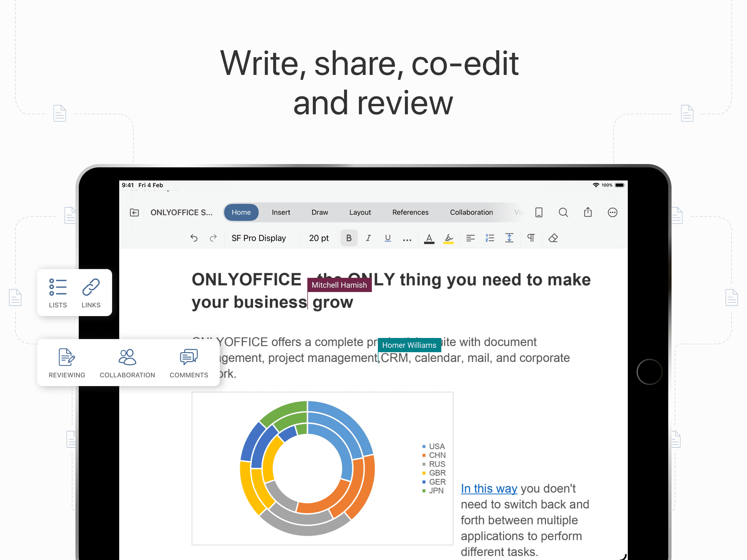This screenshot has height=560, width=747.
Task: Select the Bold formatting icon
Action: [x=349, y=238]
